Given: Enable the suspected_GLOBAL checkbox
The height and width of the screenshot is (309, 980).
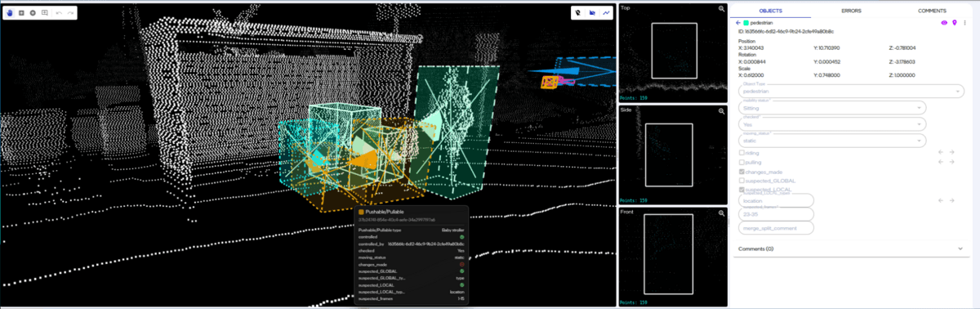Looking at the screenshot, I should coord(742,181).
